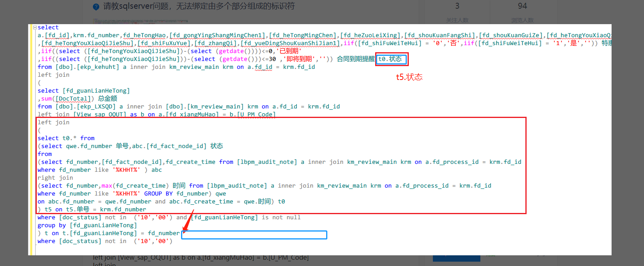Open question title about sqlserver identifier binding
This screenshot has height=266, width=644.
point(199,6)
